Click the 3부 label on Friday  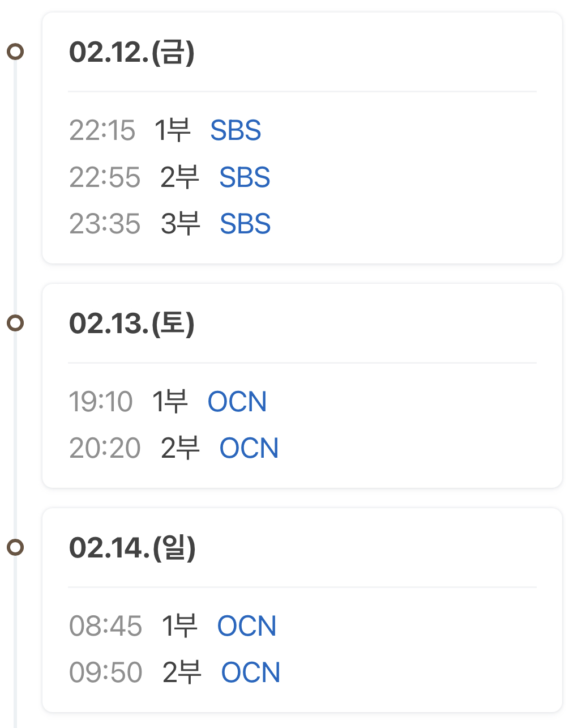pos(181,224)
